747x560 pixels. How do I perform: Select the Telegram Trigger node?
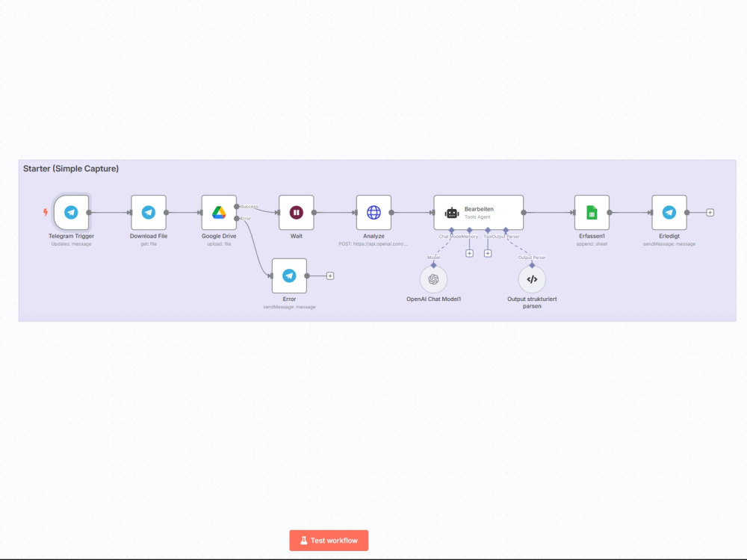coord(70,212)
